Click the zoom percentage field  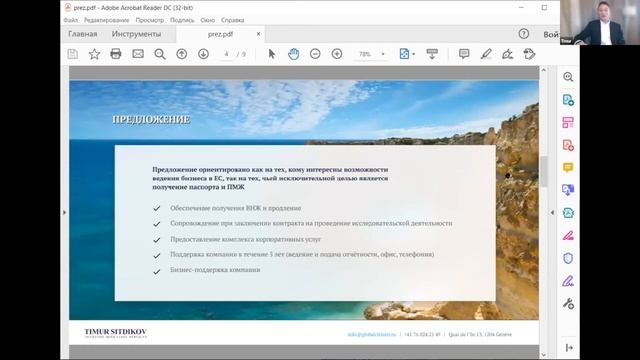(364, 54)
